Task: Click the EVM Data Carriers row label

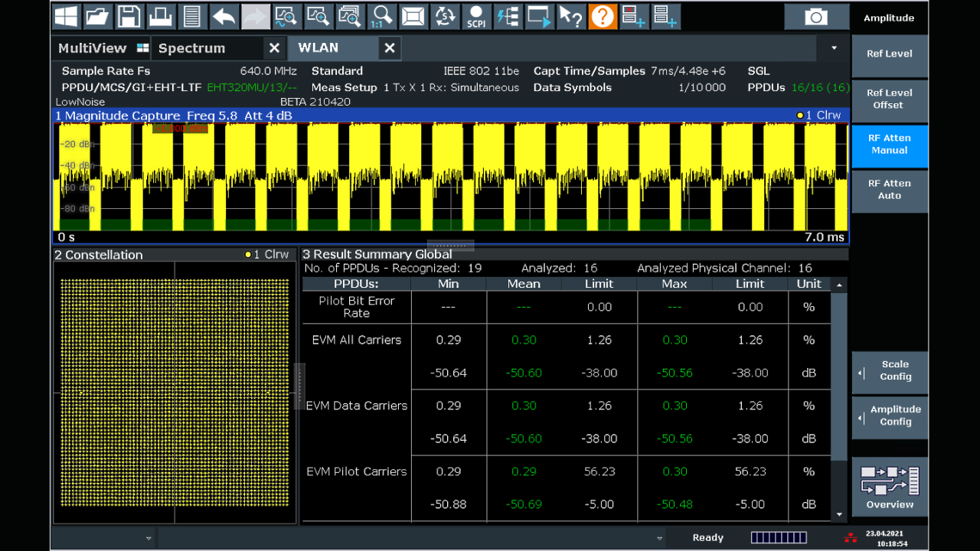Action: click(x=357, y=406)
